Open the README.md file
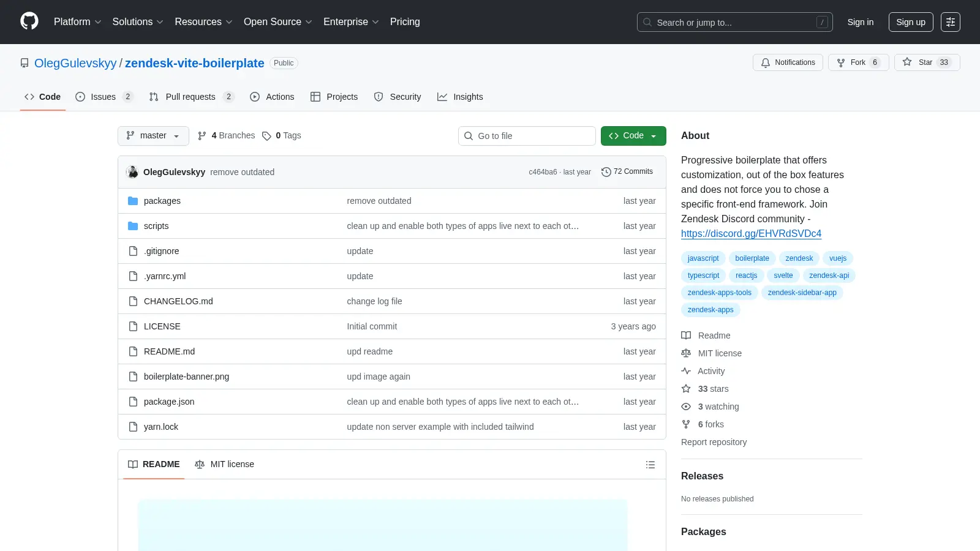 169,351
